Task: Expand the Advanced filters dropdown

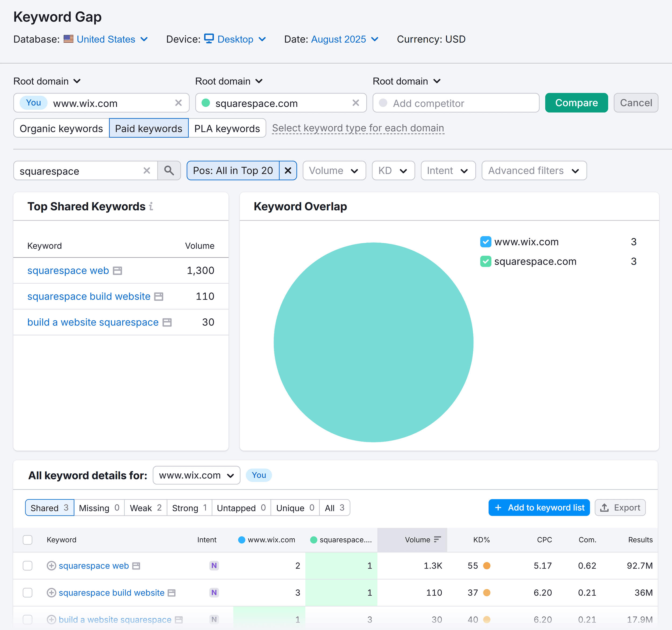Action: 534,171
